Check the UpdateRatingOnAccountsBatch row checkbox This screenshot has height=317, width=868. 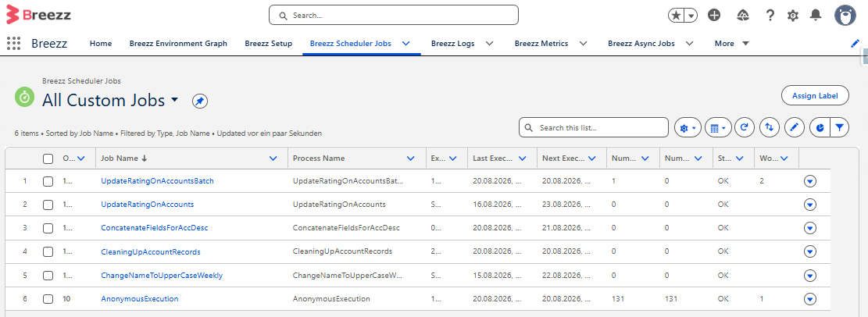point(48,181)
